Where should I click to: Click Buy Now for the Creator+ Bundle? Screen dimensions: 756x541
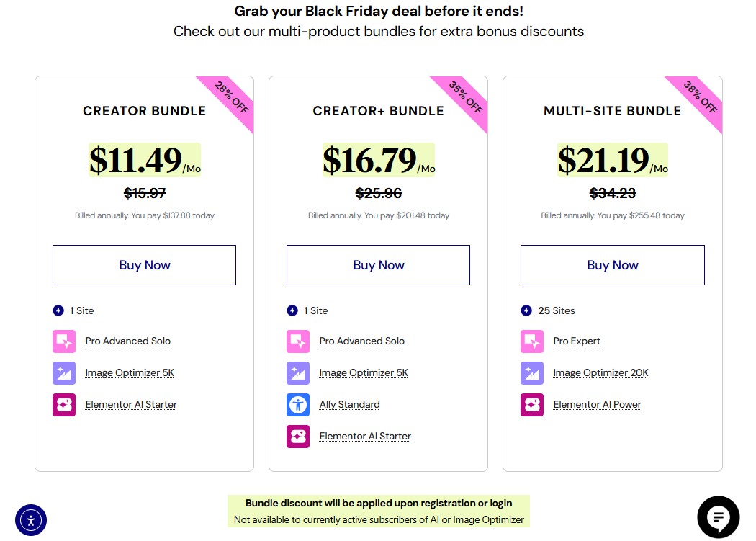tap(378, 264)
